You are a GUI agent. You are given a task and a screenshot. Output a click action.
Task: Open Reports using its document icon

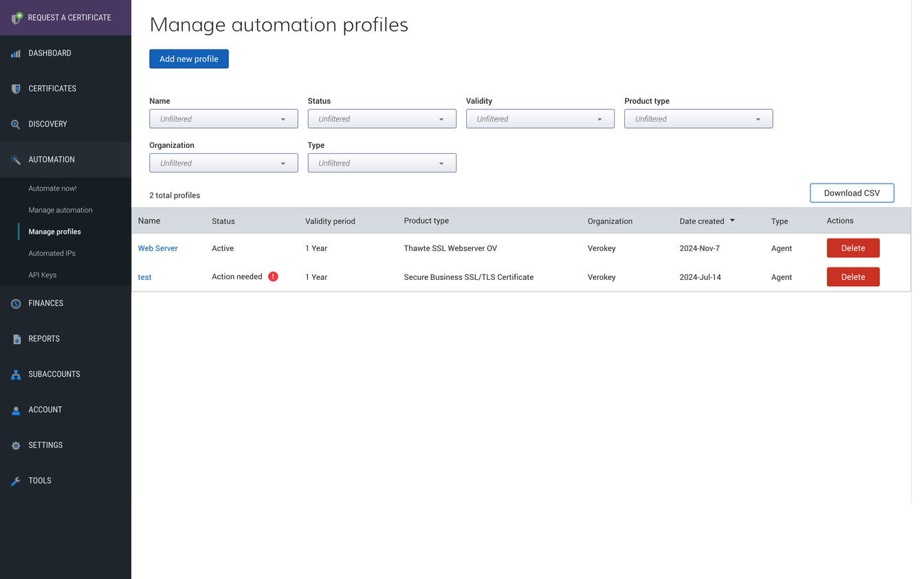(x=15, y=338)
